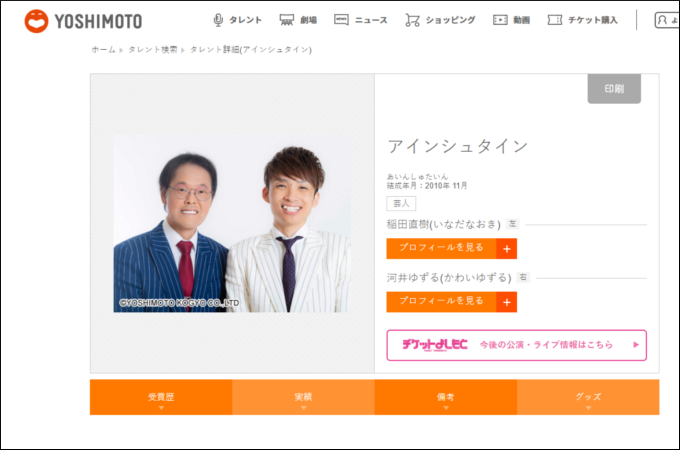The width and height of the screenshot is (680, 450).
Task: Go to ホーム breadcrumb link
Action: (103, 49)
